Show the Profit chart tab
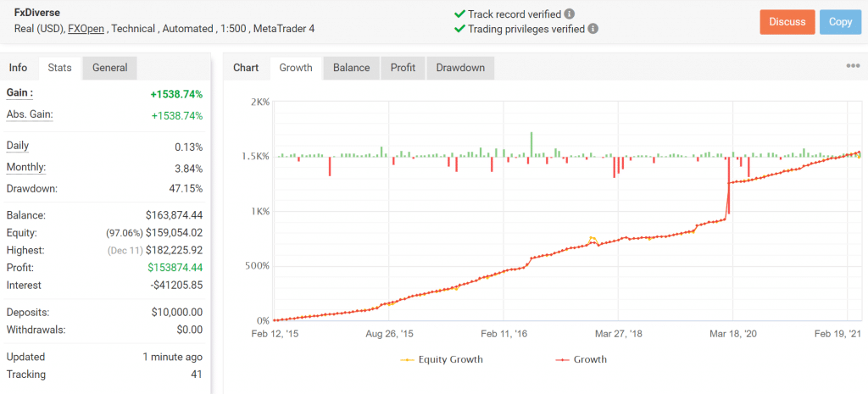This screenshot has width=868, height=394. click(x=403, y=68)
